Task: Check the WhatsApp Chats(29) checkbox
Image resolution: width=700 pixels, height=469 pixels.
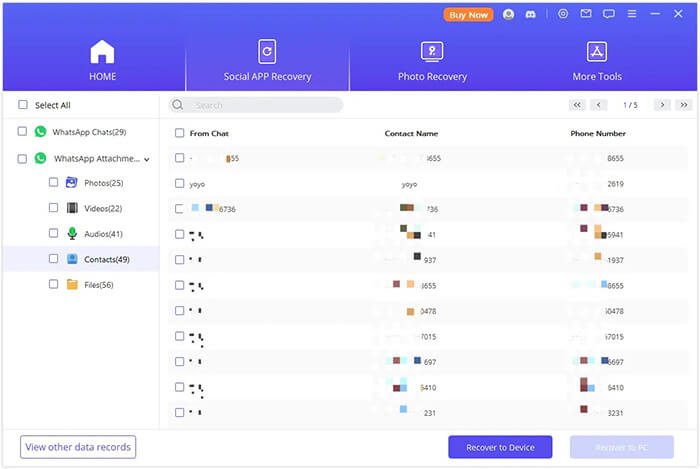Action: tap(22, 132)
